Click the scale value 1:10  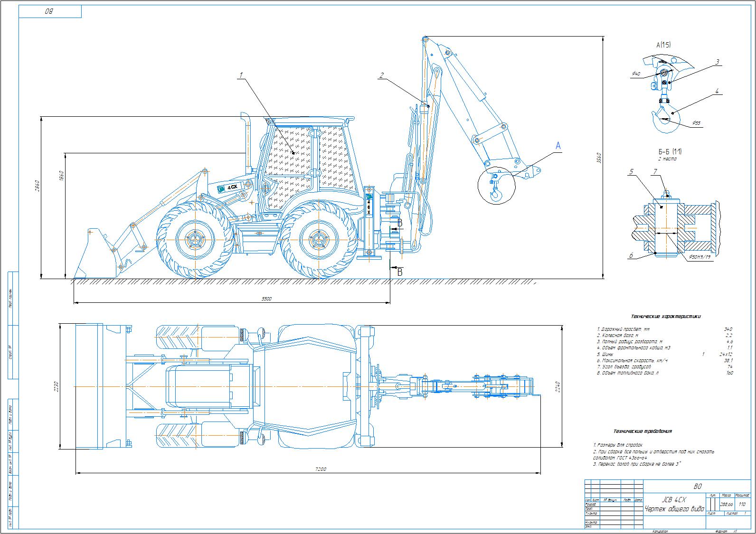pyautogui.click(x=742, y=505)
